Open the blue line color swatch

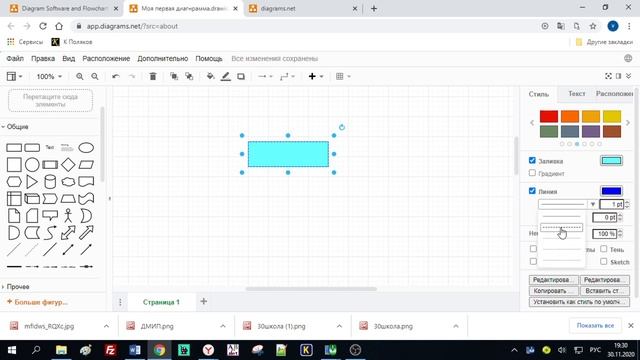point(611,191)
